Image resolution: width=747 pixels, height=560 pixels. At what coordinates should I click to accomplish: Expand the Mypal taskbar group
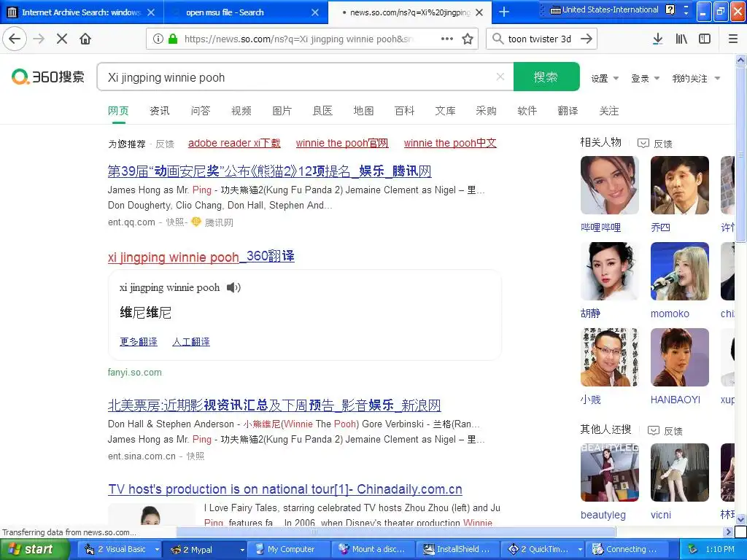242,550
